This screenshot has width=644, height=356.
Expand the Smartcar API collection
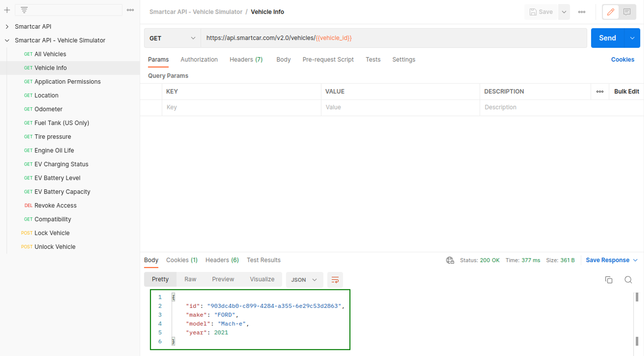click(x=7, y=26)
